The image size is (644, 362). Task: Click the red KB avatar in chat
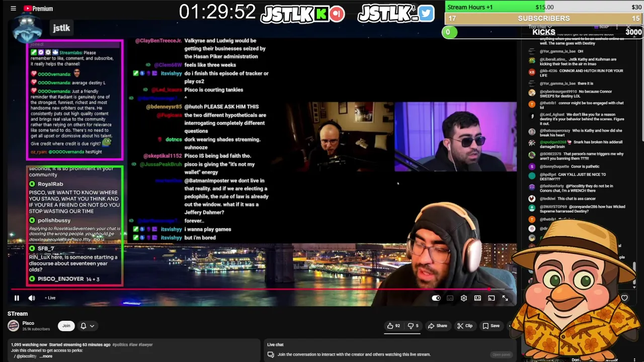click(x=532, y=72)
